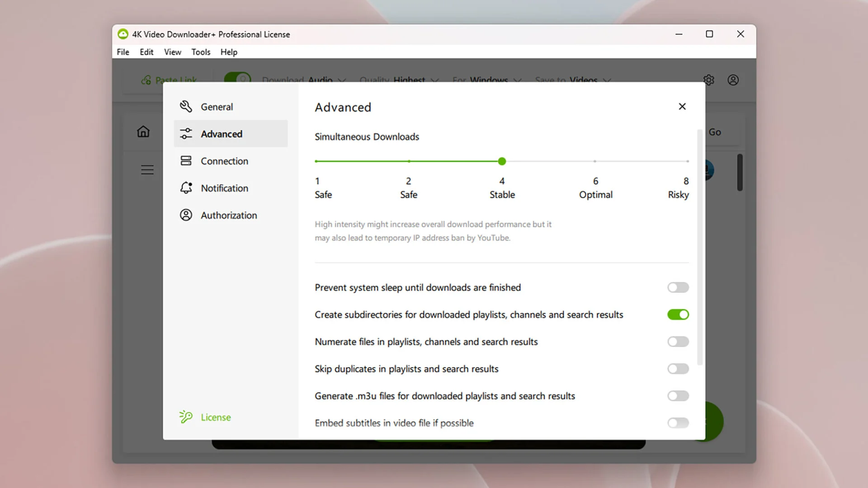Open the Edit menu

(x=146, y=52)
